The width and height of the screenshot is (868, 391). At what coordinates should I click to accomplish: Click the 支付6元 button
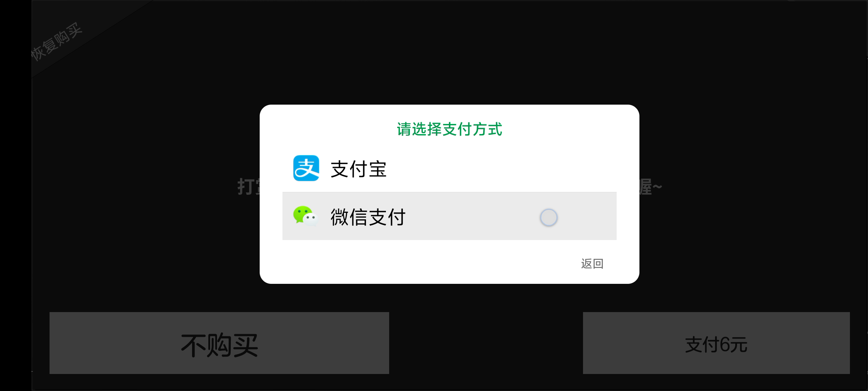click(x=716, y=343)
